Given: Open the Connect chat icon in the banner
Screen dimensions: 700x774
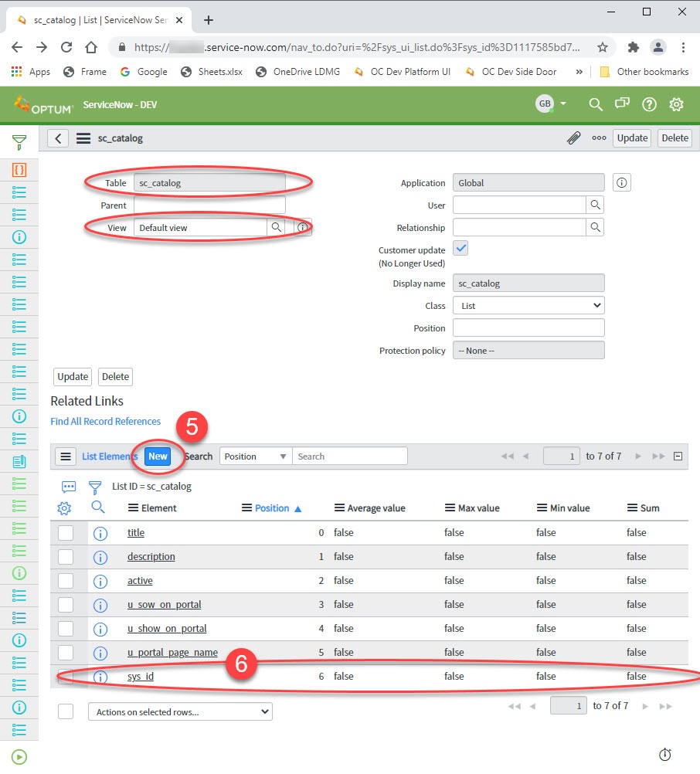Looking at the screenshot, I should point(622,104).
